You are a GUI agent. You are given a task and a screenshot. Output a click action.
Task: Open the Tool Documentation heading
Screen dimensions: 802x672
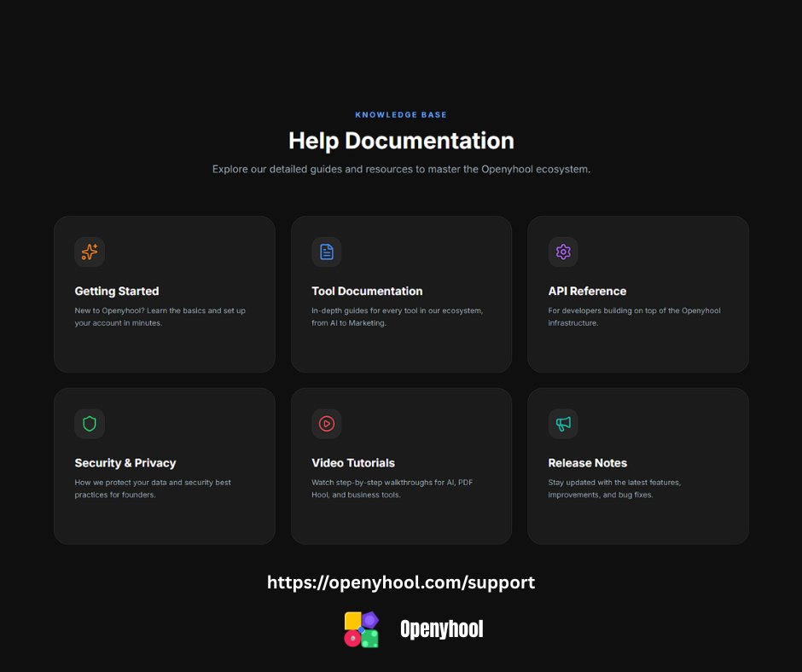click(367, 291)
